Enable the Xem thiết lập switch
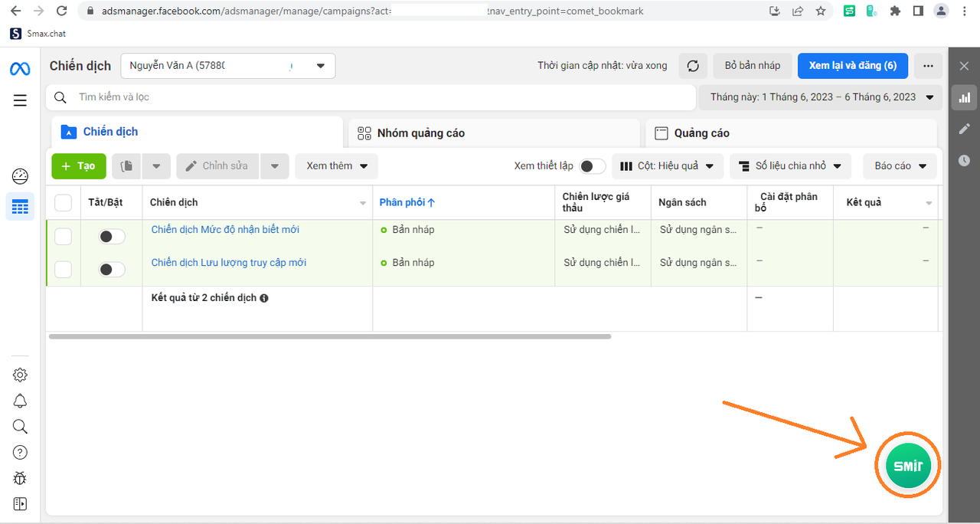 592,166
